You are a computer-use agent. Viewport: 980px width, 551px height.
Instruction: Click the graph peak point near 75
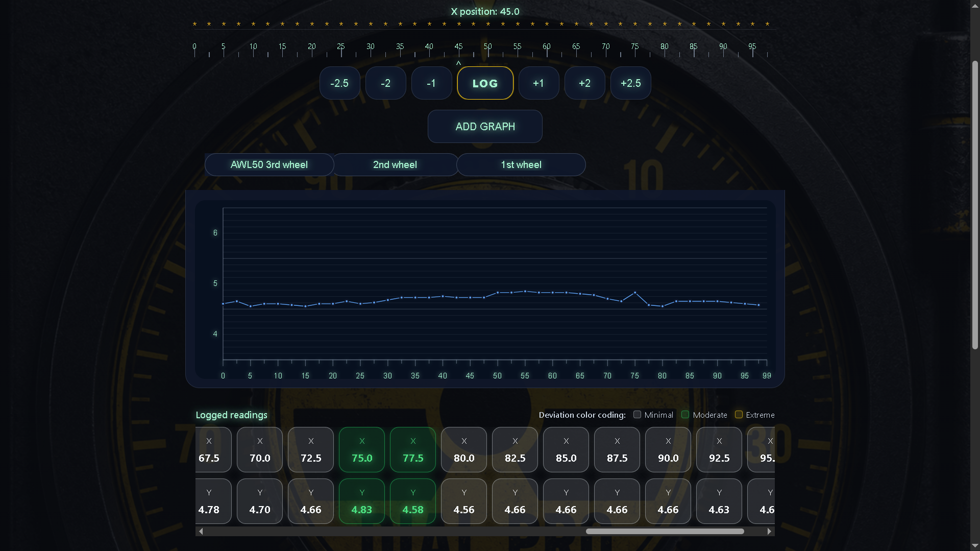coord(635,293)
